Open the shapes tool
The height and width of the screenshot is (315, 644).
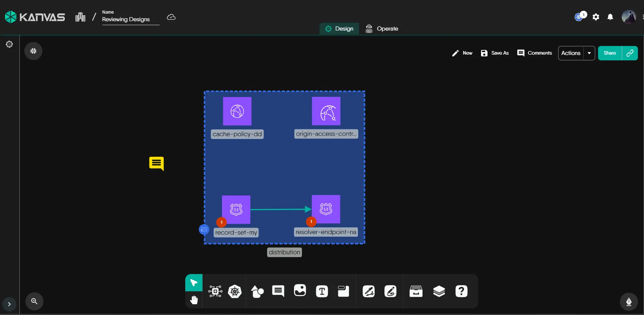pyautogui.click(x=257, y=291)
